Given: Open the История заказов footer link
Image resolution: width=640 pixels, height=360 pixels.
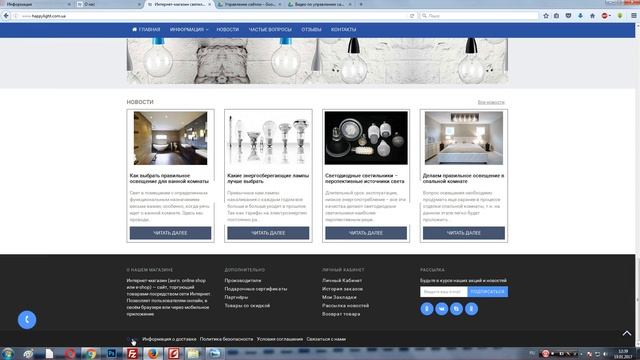Looking at the screenshot, I should 342,289.
